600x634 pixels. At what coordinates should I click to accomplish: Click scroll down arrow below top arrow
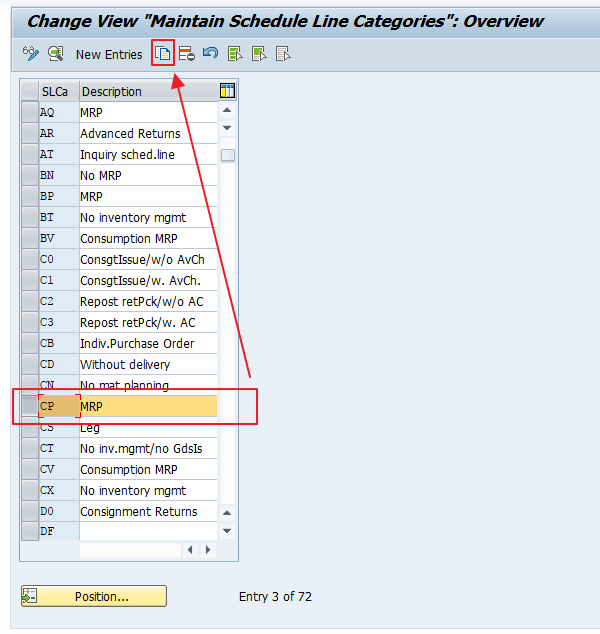pyautogui.click(x=227, y=128)
